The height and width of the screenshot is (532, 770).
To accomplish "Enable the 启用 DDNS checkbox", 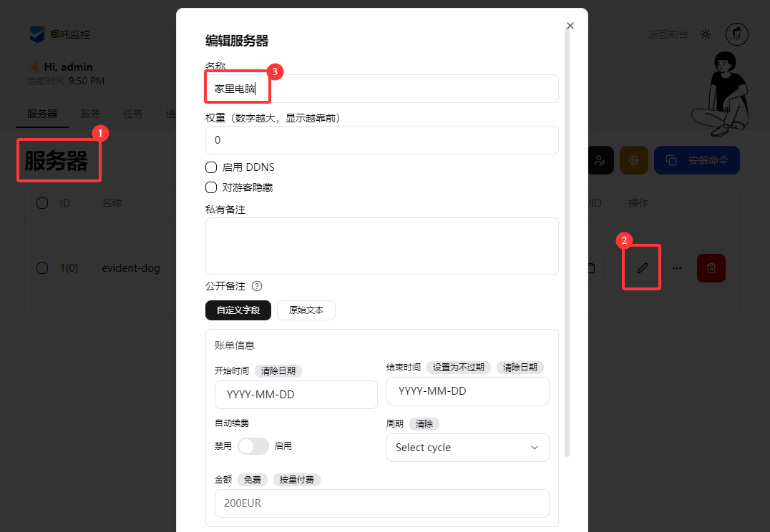I will [211, 167].
